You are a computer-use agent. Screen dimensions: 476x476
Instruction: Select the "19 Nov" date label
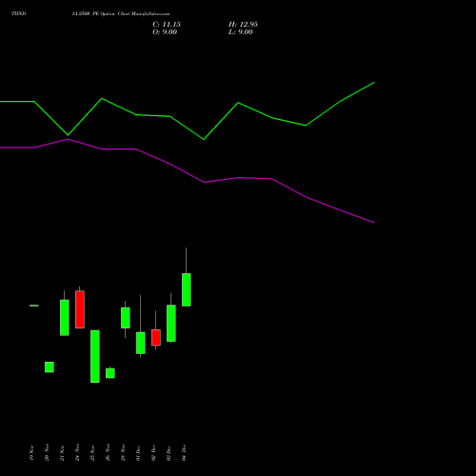coord(31,452)
